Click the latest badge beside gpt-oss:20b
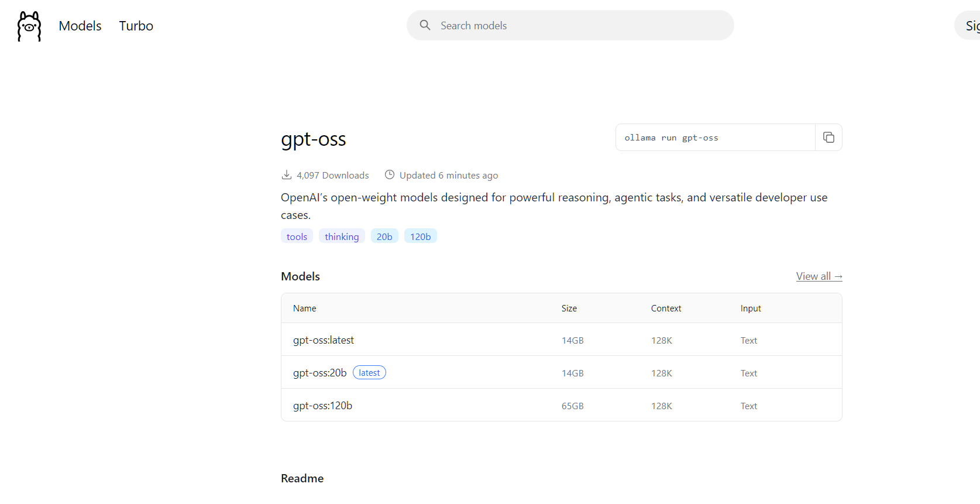 [369, 373]
